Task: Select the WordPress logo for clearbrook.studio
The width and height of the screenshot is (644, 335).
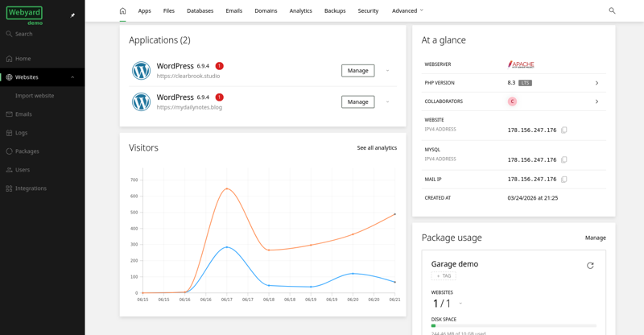Action: [141, 70]
